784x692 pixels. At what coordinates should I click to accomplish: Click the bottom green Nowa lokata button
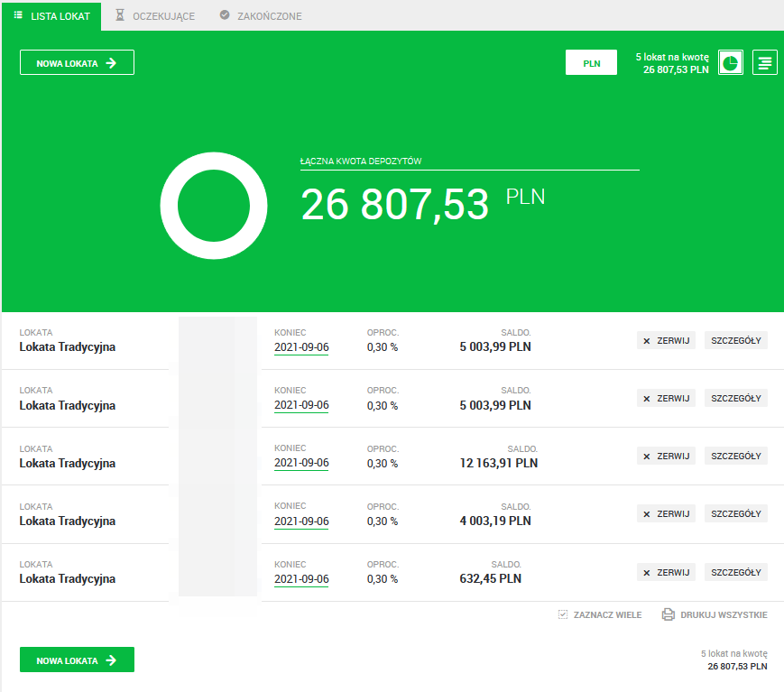77,660
